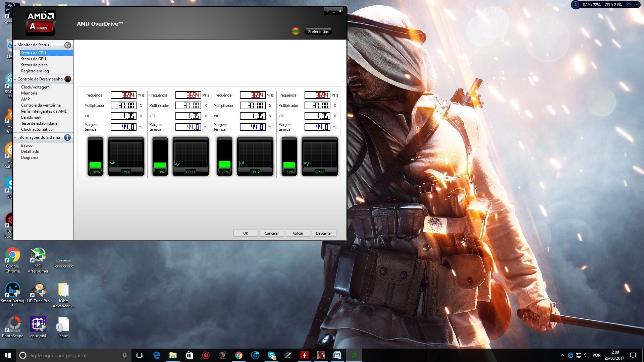This screenshot has height=362, width=644.
Task: Select the kkkkkkkkk desktop item
Action: coord(63,263)
